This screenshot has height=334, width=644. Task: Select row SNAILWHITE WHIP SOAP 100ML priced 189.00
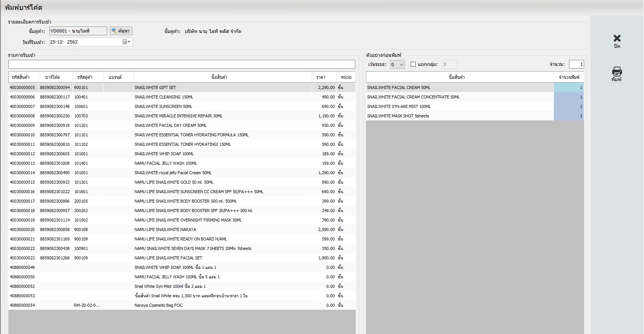pos(182,154)
